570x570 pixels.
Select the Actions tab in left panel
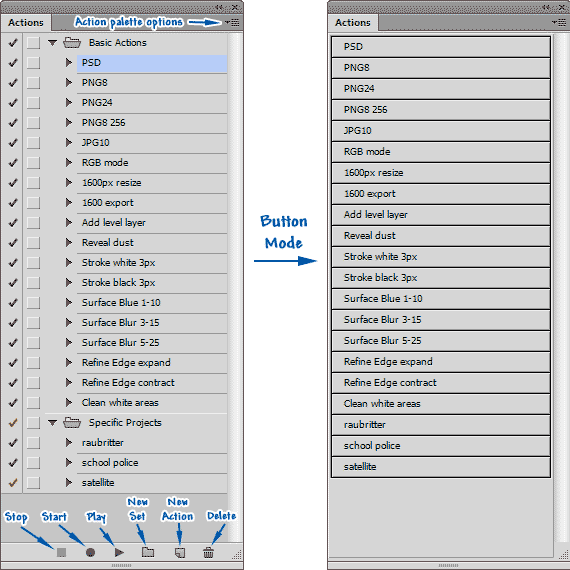(x=26, y=23)
